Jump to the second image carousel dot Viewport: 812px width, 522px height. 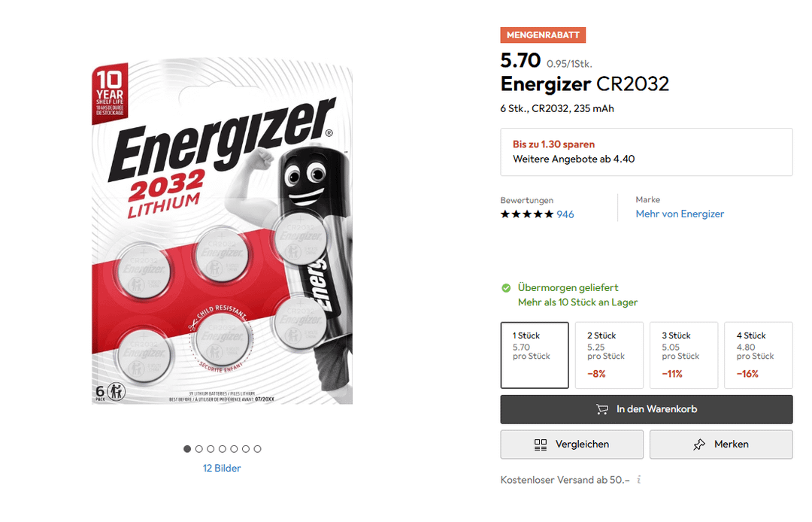click(x=198, y=449)
